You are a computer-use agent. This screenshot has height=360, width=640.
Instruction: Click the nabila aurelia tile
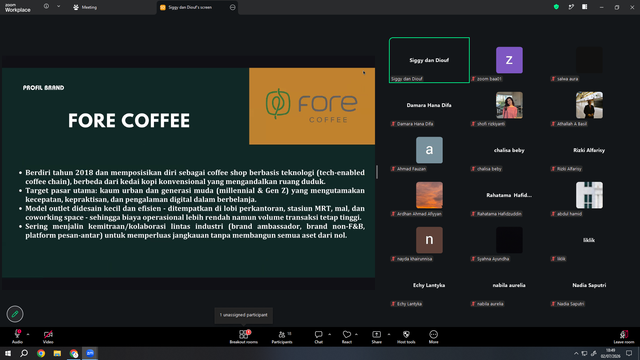click(509, 285)
